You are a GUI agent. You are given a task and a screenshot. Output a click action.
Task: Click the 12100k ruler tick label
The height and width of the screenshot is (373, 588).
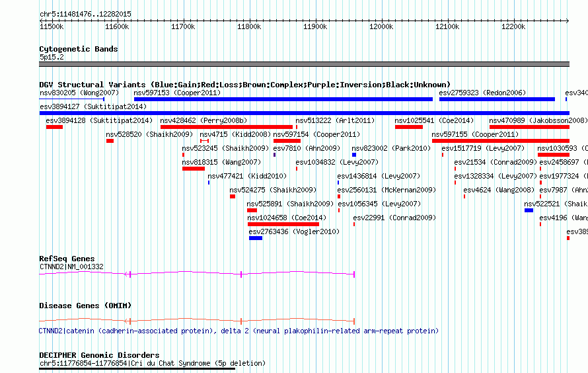(x=447, y=26)
